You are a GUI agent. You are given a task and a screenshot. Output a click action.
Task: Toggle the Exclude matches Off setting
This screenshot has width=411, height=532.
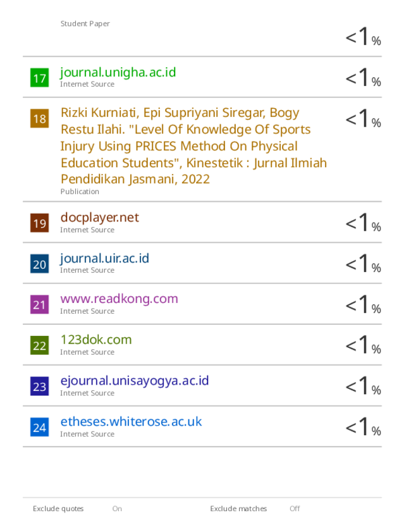295,509
